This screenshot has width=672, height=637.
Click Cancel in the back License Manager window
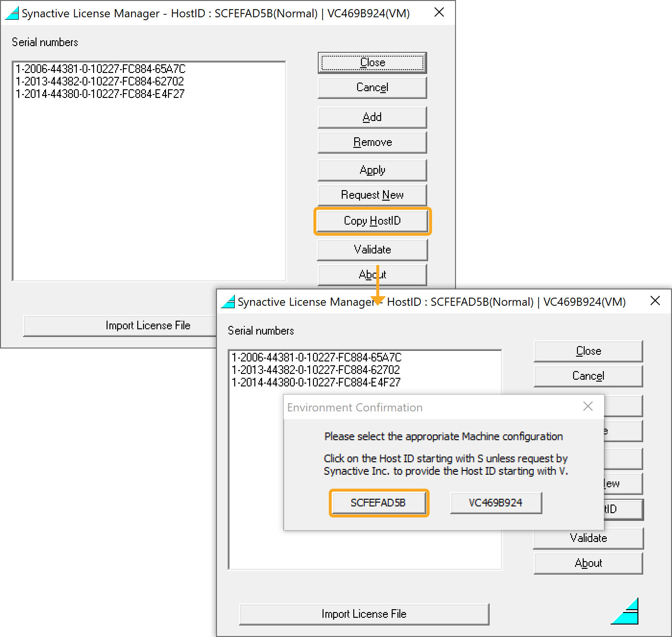point(372,88)
